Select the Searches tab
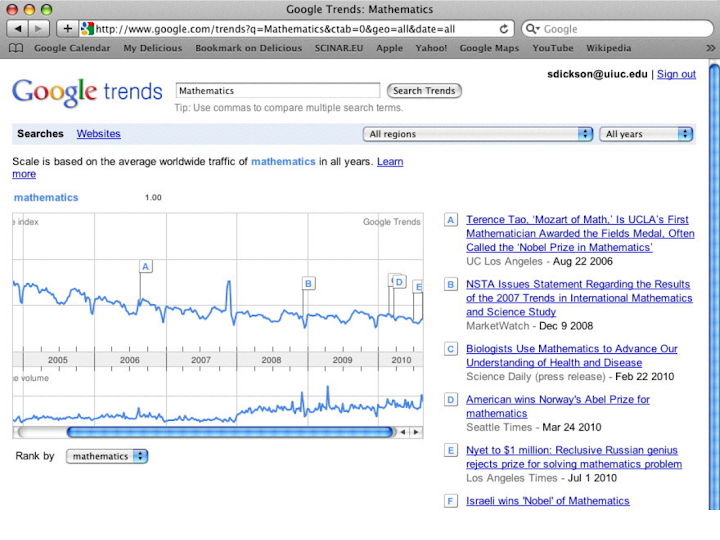 40,134
